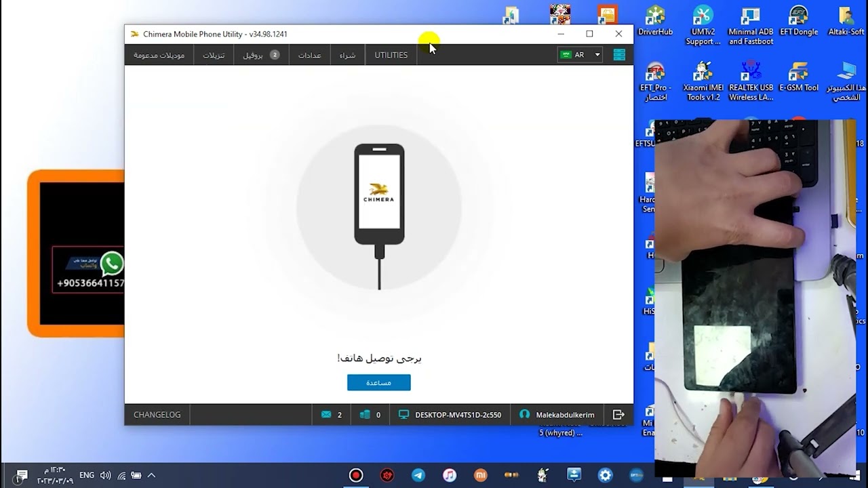Screen dimensions: 868x488
Task: Open the تنزيلات (downloads) tab
Action: click(x=214, y=55)
